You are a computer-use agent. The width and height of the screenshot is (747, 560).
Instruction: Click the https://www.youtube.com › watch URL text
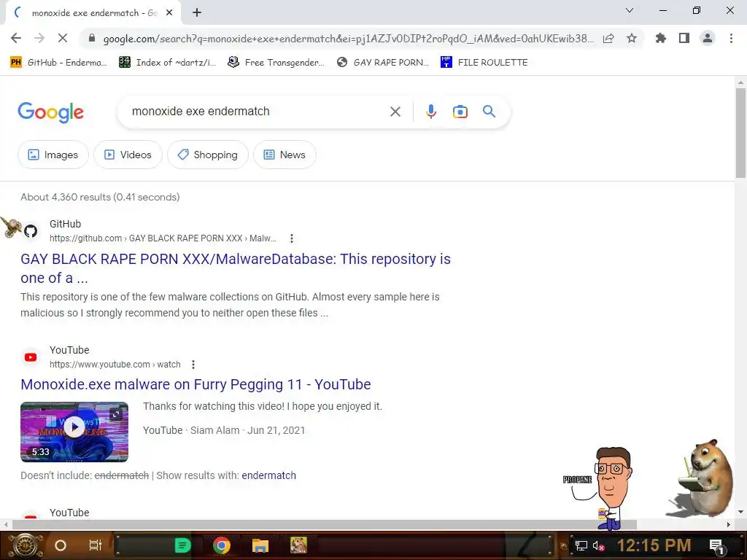click(x=115, y=365)
